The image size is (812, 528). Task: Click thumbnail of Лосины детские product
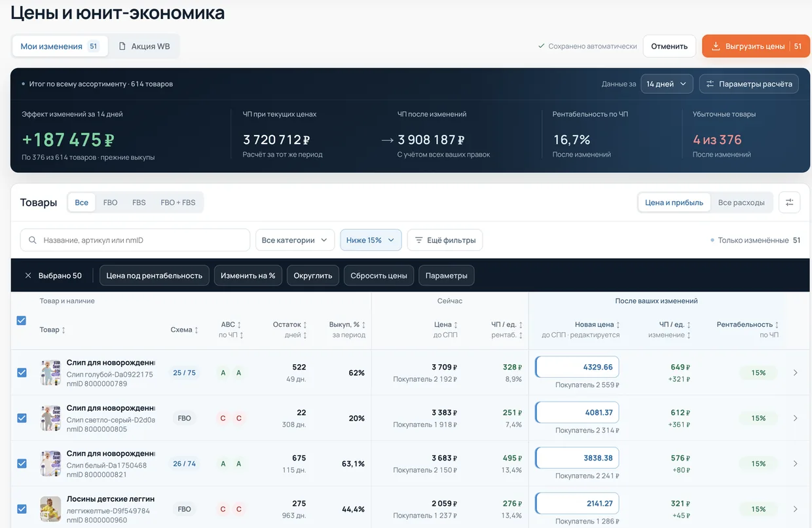(x=50, y=509)
